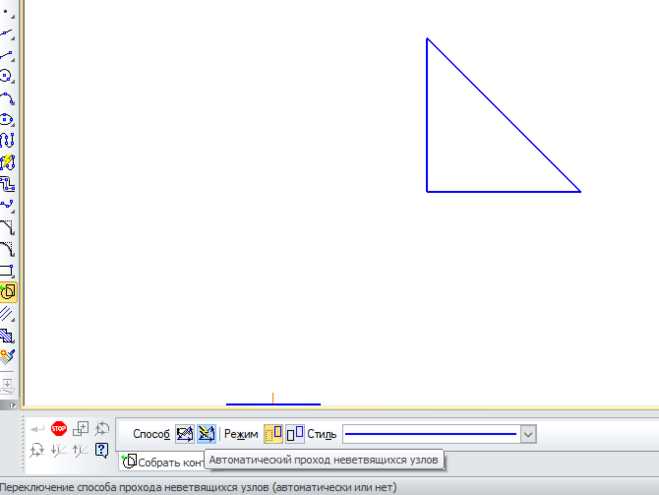Screen dimensions: 659x495
Task: Select the Ellipse tool
Action: click(x=6, y=119)
